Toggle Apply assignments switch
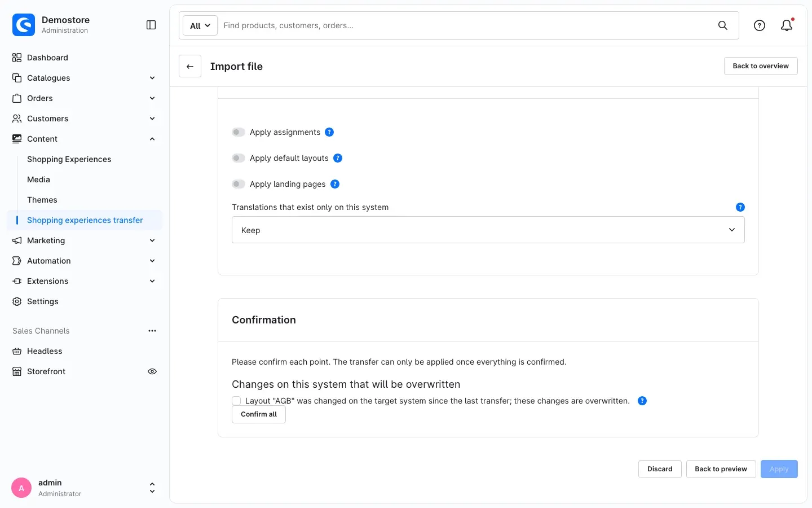 (239, 132)
